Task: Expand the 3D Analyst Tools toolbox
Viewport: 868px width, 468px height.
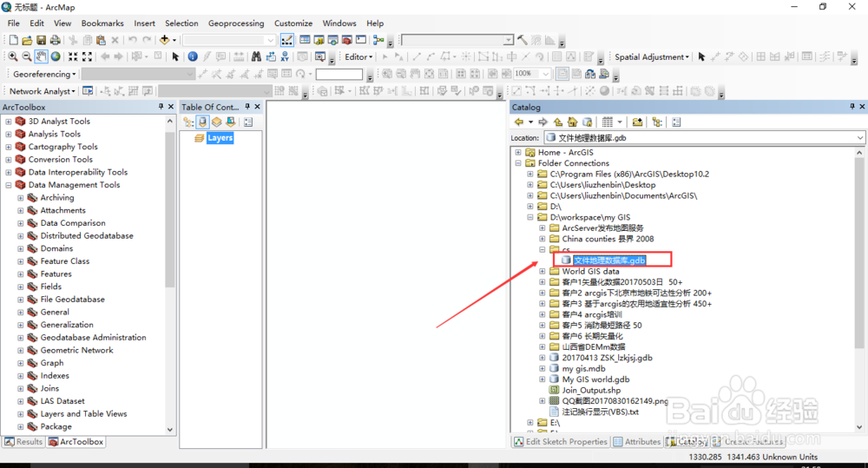Action: tap(9, 122)
